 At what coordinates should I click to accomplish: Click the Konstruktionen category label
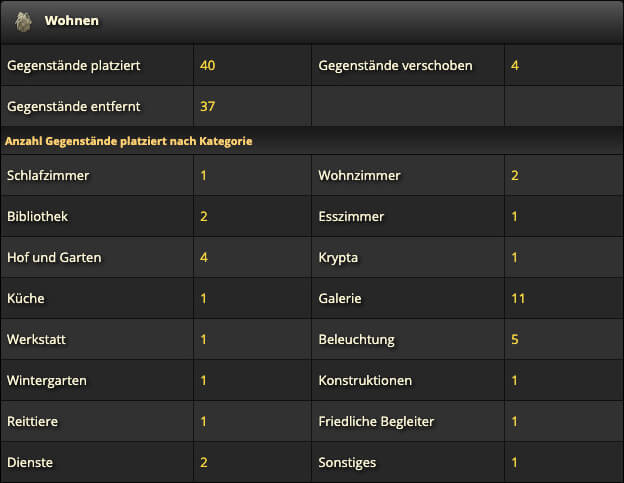365,380
